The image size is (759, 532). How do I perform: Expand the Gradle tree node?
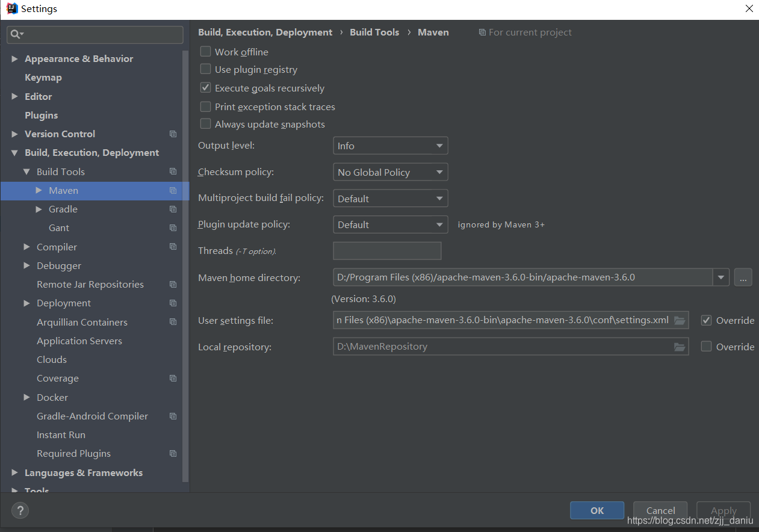tap(39, 209)
